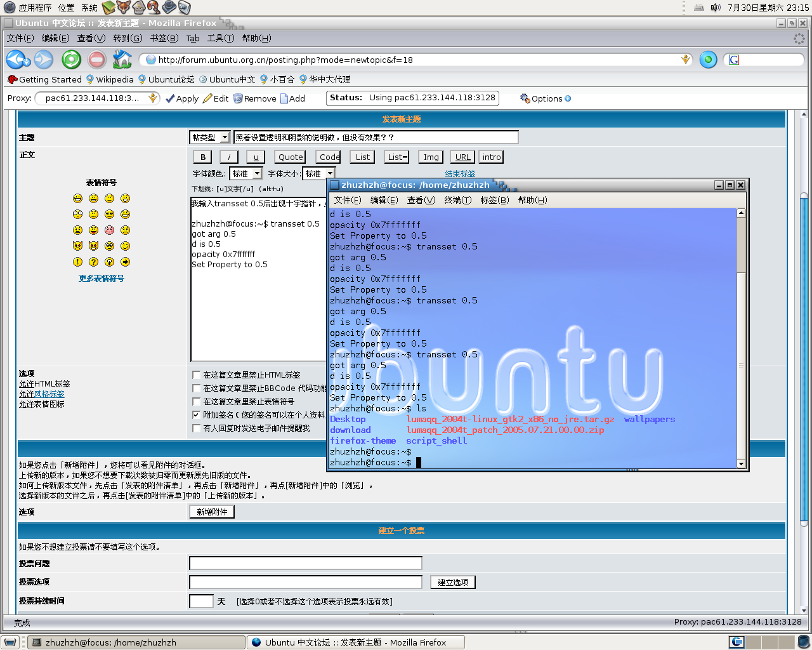Click the 新增附件 add attachment button

coord(212,512)
